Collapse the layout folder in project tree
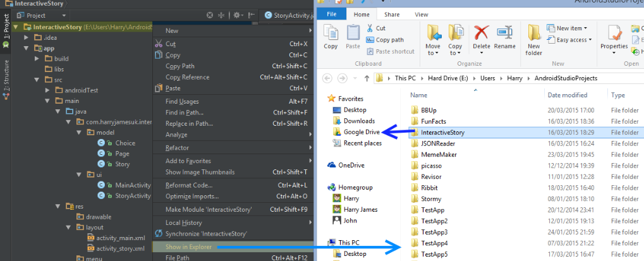This screenshot has height=261, width=644. [68, 228]
